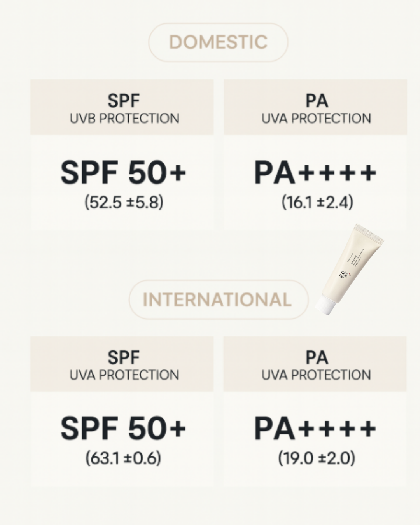The height and width of the screenshot is (525, 420).
Task: Select the (19.0 ±2.0) measurement text
Action: [x=317, y=458]
